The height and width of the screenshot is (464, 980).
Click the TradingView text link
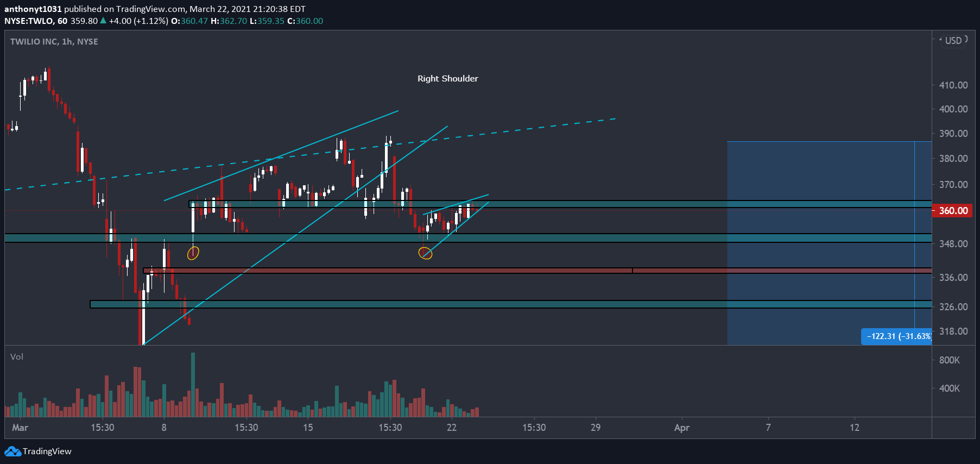pyautogui.click(x=47, y=452)
